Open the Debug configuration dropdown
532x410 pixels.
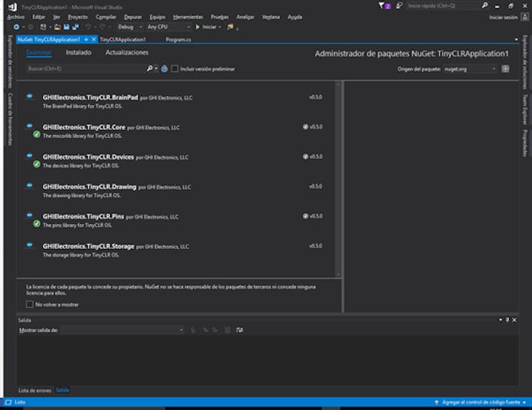coord(130,27)
